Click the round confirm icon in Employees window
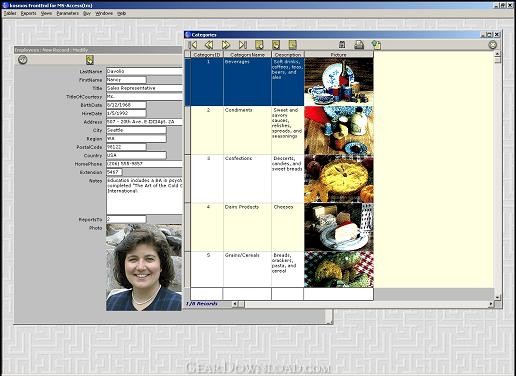 coord(22,60)
